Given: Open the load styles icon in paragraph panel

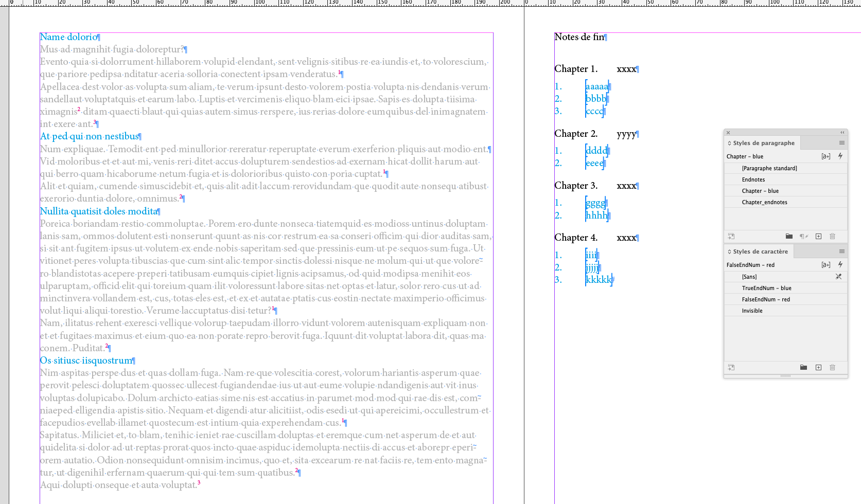Looking at the screenshot, I should tap(731, 236).
